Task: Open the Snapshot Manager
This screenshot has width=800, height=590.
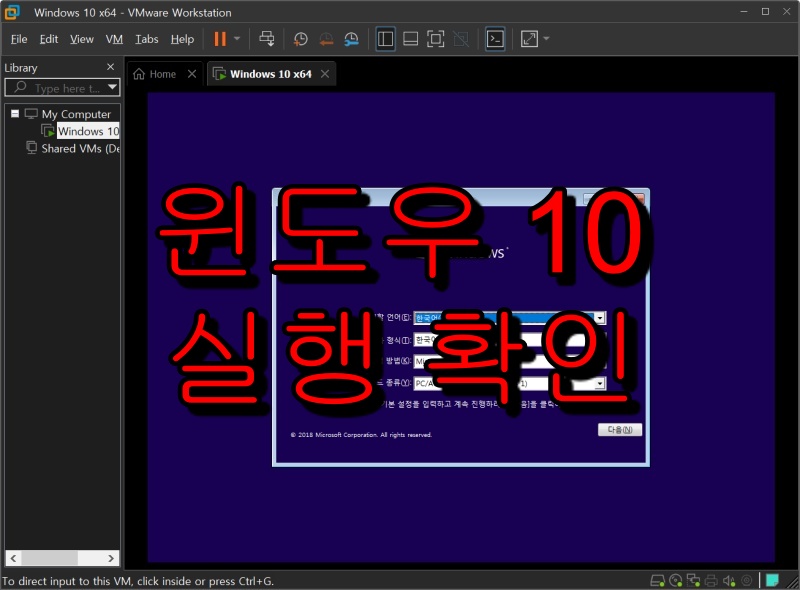Action: [352, 38]
